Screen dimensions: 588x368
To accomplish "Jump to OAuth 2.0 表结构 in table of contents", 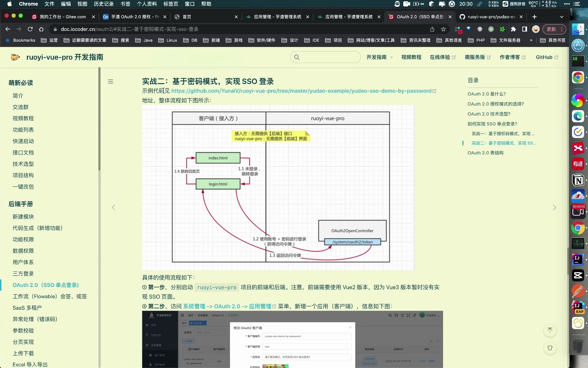I will point(486,153).
